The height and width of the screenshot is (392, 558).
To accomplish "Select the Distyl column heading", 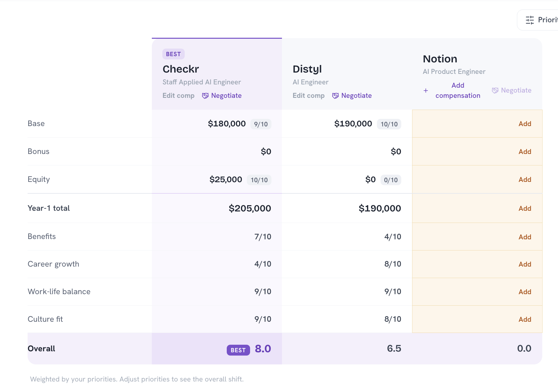I will [307, 69].
